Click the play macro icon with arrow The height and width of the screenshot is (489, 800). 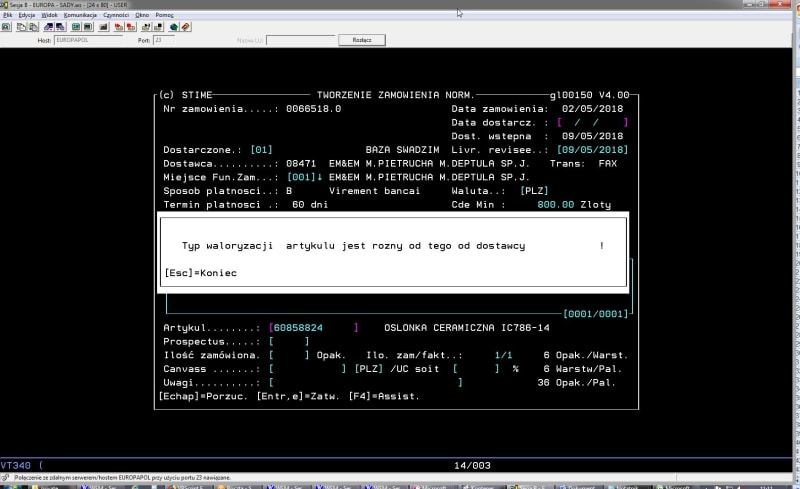[146, 27]
